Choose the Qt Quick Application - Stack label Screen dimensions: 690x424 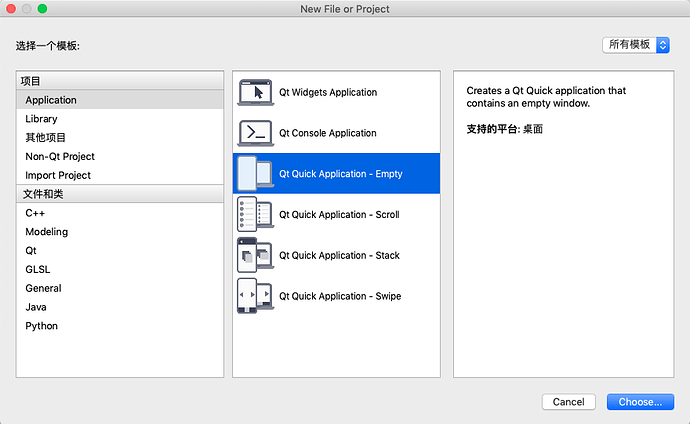tap(339, 255)
